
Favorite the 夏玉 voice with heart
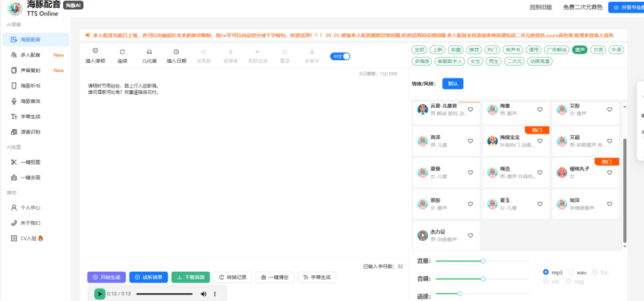(x=540, y=204)
